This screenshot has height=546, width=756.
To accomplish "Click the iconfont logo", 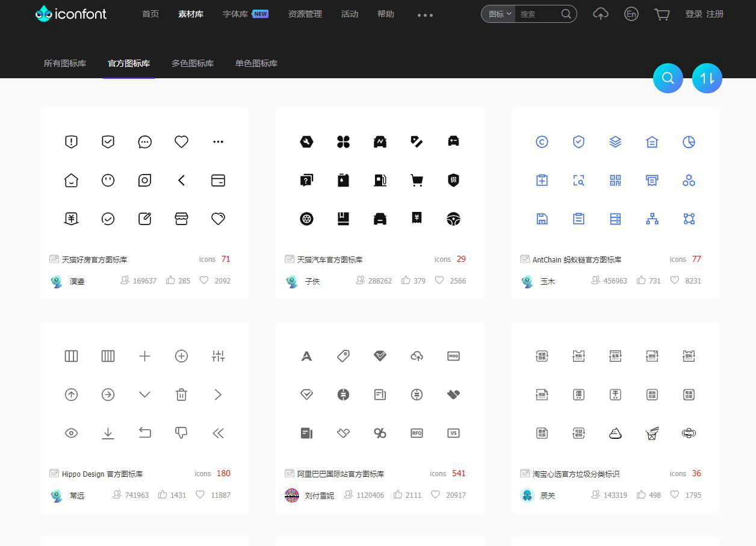I will point(70,13).
